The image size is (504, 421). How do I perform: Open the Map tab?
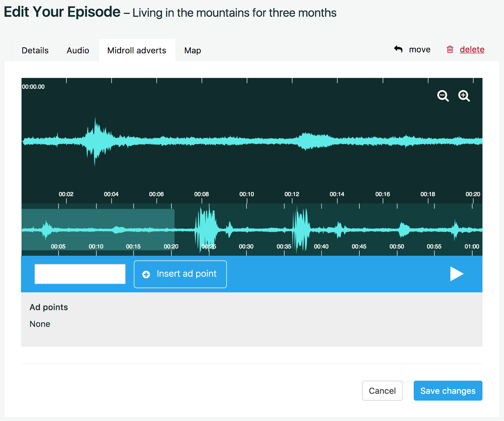(x=193, y=50)
